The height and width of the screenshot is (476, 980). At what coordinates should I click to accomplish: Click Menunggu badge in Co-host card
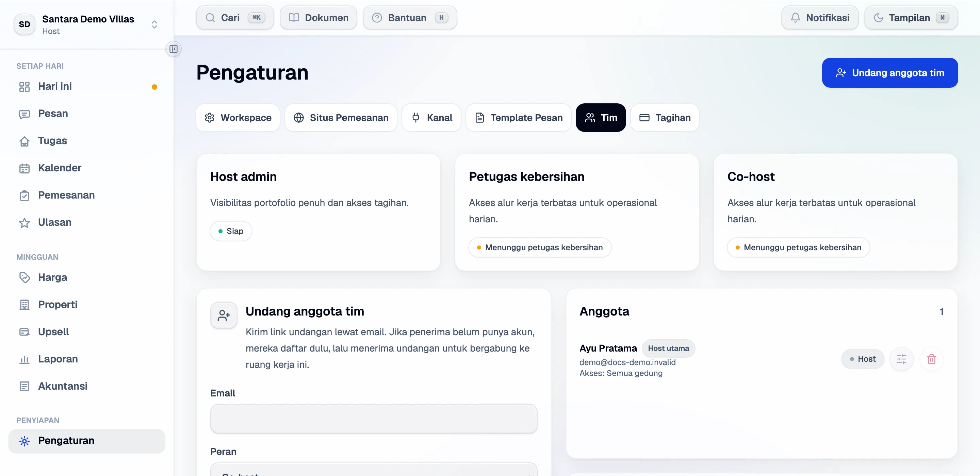pos(798,248)
